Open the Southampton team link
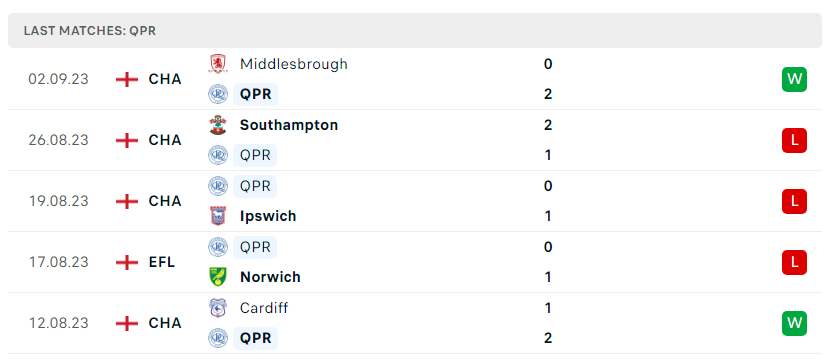Viewport: 827px width, 360px height. click(289, 125)
